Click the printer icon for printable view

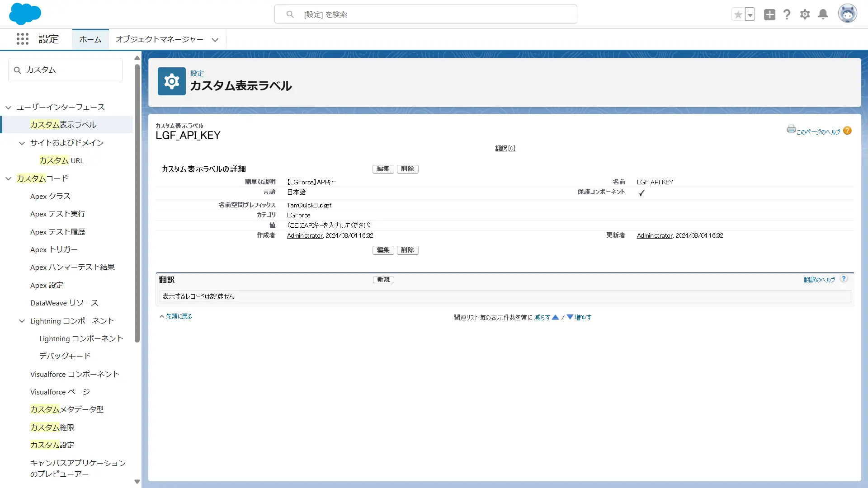(x=791, y=129)
